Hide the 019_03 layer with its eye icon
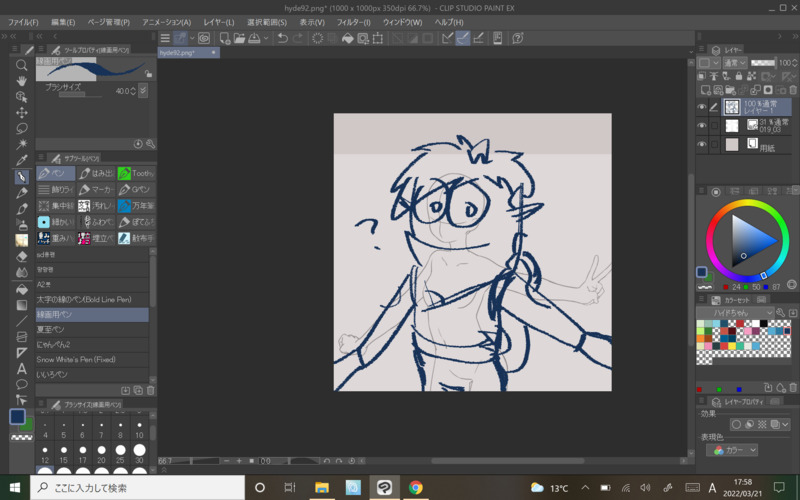The height and width of the screenshot is (500, 800). 702,126
